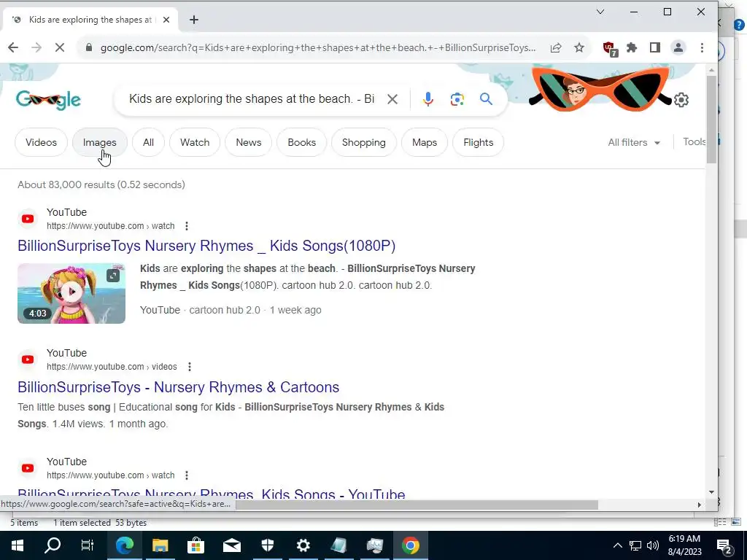Viewport: 747px width, 560px height.
Task: Open more options for youtube.com › videos result
Action: (x=190, y=367)
